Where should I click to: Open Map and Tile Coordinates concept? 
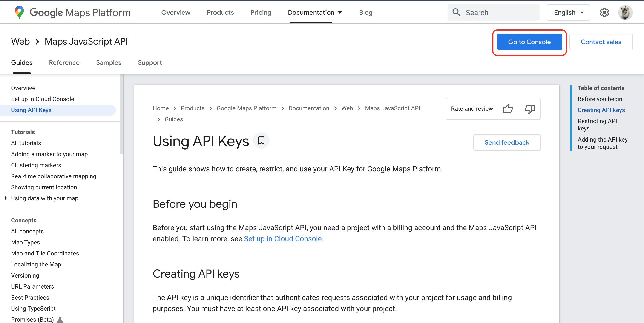(x=45, y=253)
